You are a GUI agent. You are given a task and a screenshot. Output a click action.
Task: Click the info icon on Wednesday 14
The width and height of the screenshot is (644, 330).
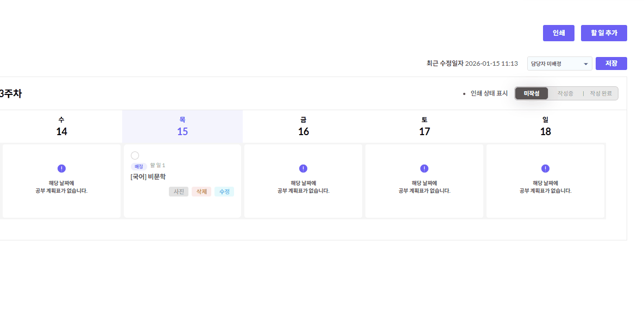[x=61, y=168]
